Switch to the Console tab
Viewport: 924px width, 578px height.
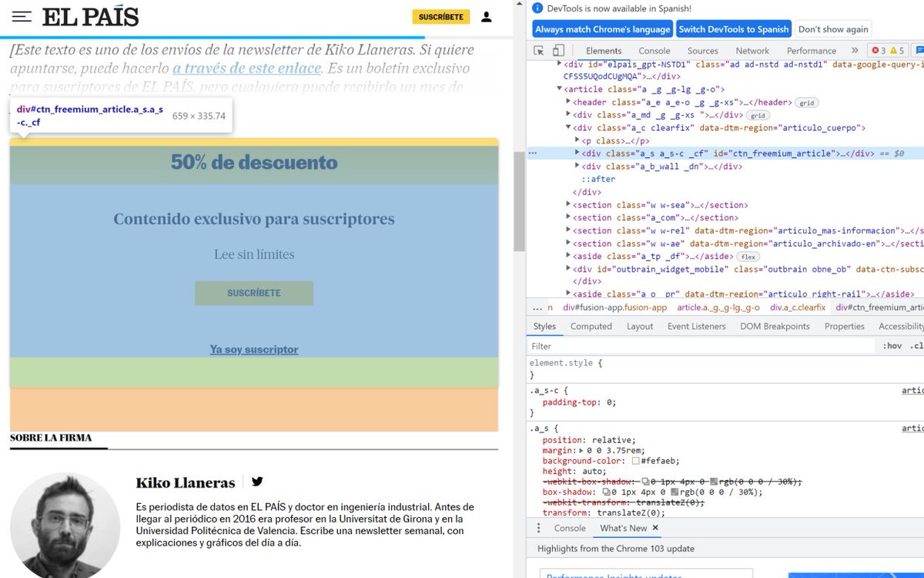coord(654,51)
